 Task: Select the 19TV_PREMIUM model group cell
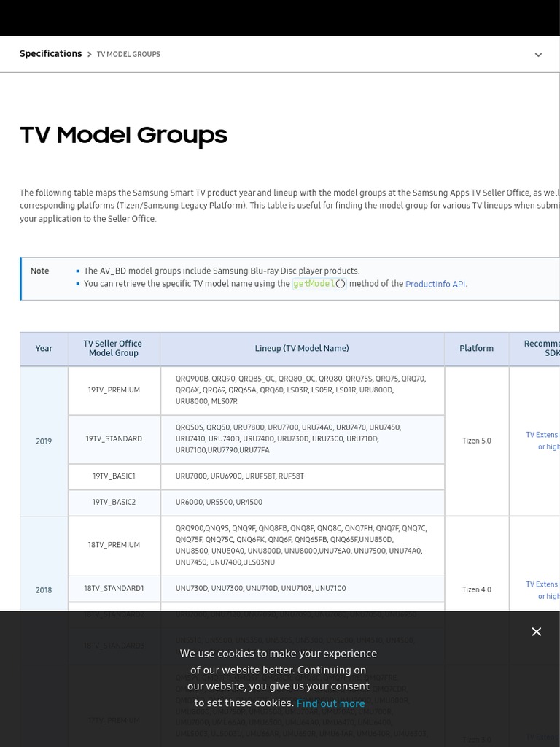(x=114, y=390)
